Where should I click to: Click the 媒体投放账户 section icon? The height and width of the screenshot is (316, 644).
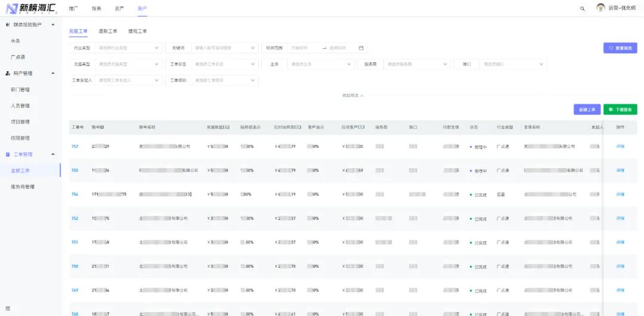[x=8, y=25]
